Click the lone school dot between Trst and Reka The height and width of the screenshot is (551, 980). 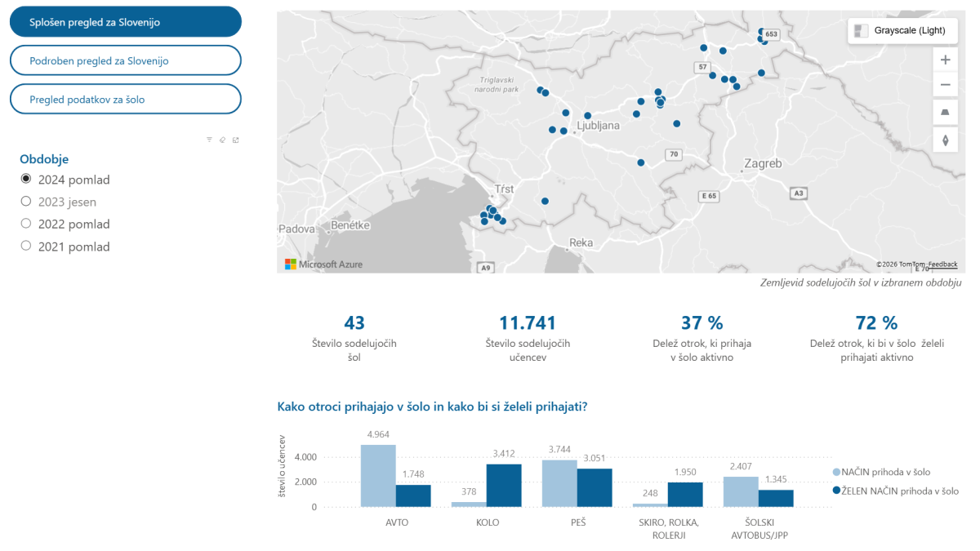[545, 201]
